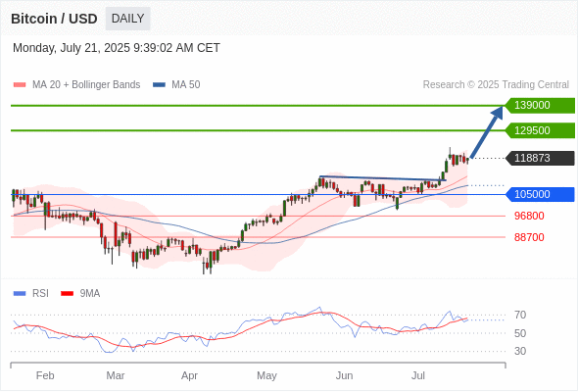Click the Jul axis label
The image size is (578, 392).
pos(418,375)
